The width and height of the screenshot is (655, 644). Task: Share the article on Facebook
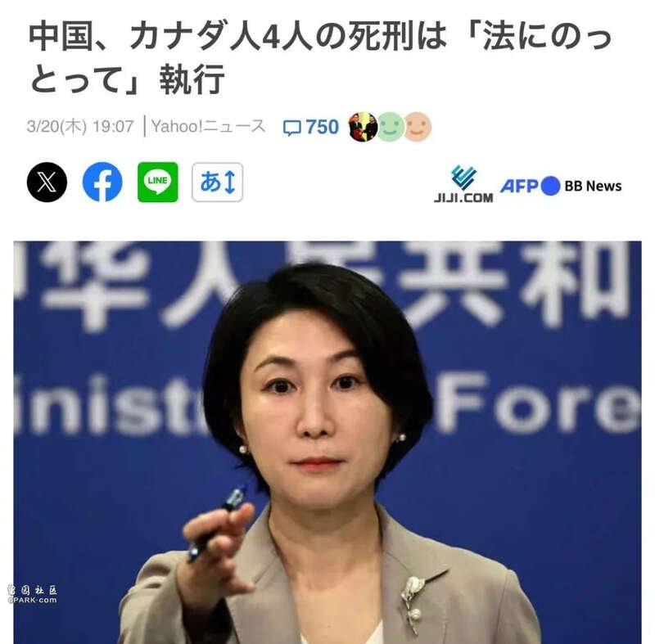tap(102, 182)
